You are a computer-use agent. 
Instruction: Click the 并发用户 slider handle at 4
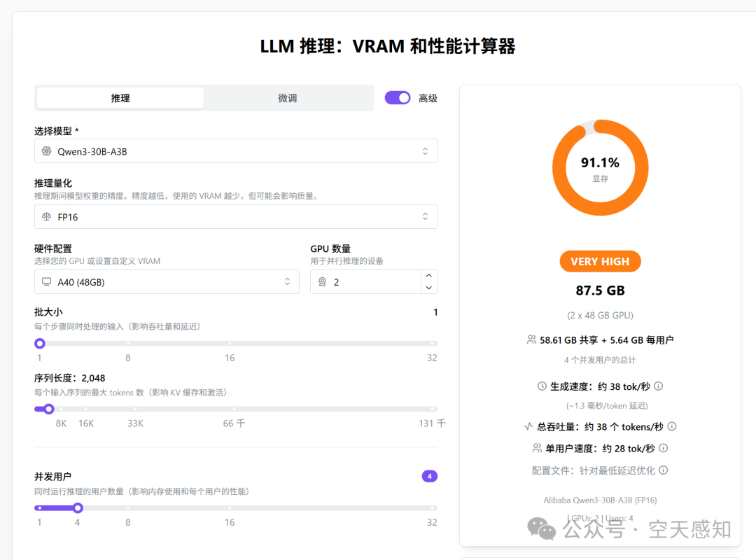point(78,508)
